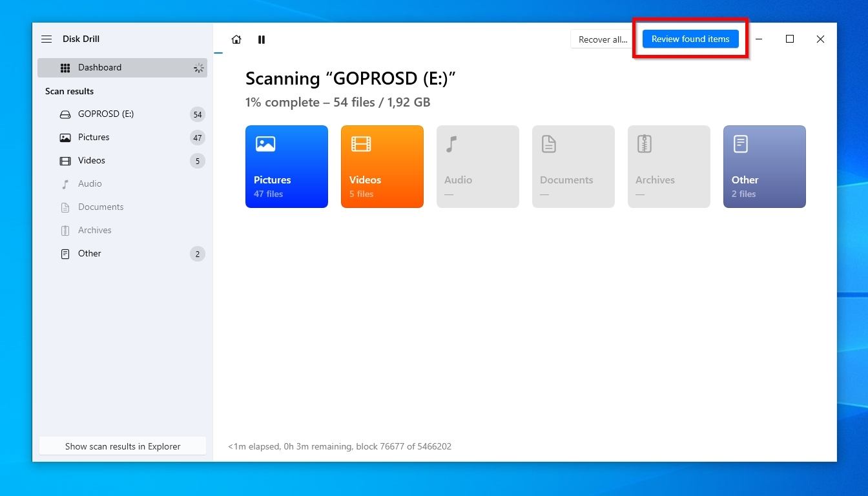
Task: Click the "Audio" label on its card
Action: [x=458, y=180]
